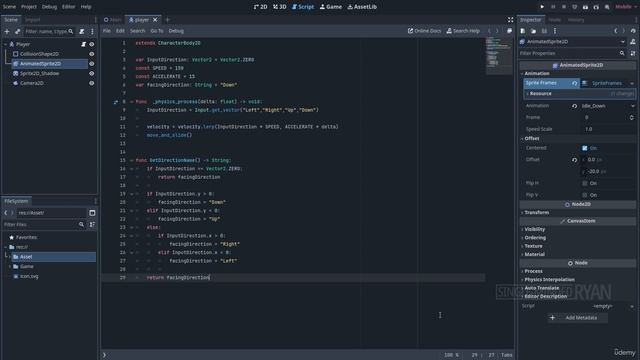
Task: Click the Filter nodes search field
Action: point(49,31)
